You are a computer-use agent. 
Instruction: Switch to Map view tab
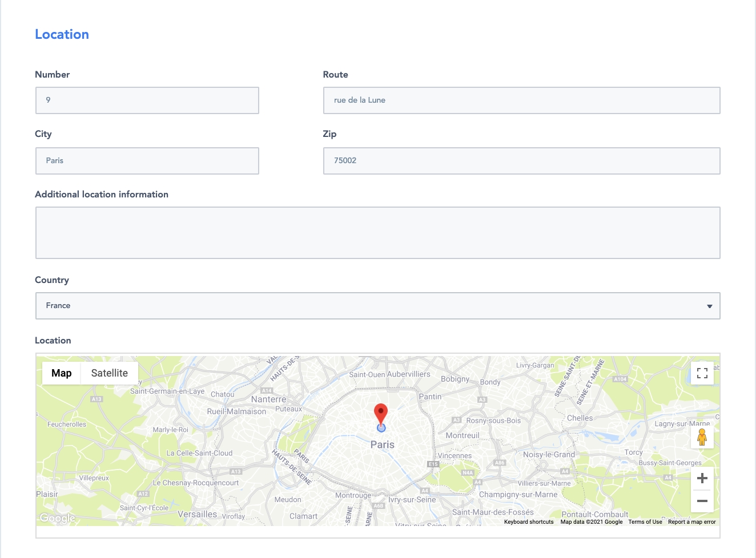[62, 373]
